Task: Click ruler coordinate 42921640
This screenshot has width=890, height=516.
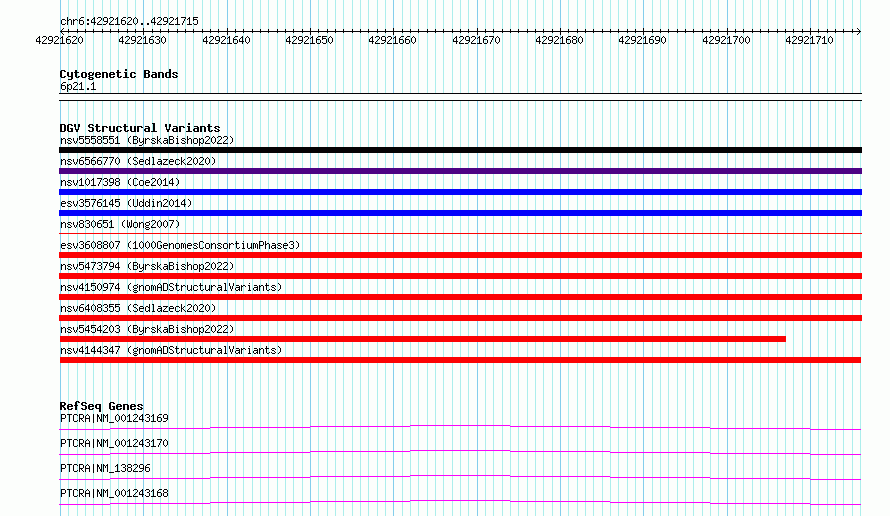Action: tap(226, 40)
